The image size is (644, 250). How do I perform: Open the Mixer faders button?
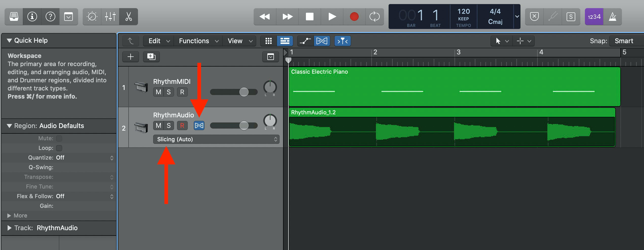click(110, 17)
